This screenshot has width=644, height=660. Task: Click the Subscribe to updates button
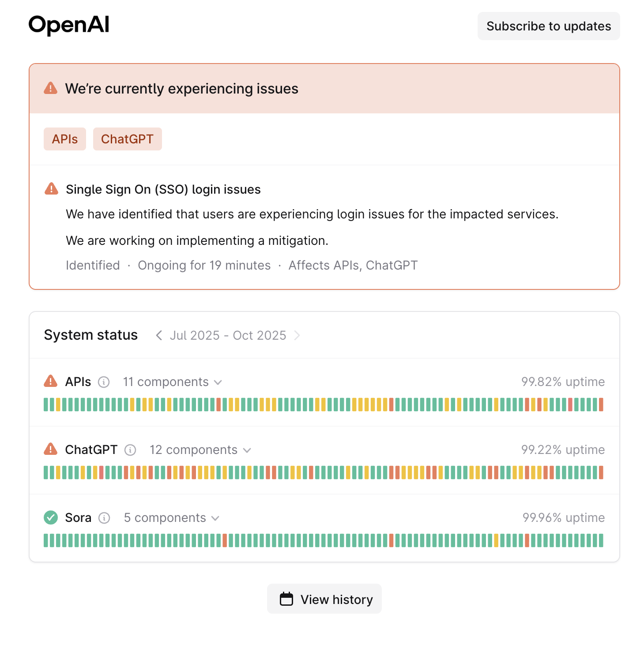(x=548, y=26)
